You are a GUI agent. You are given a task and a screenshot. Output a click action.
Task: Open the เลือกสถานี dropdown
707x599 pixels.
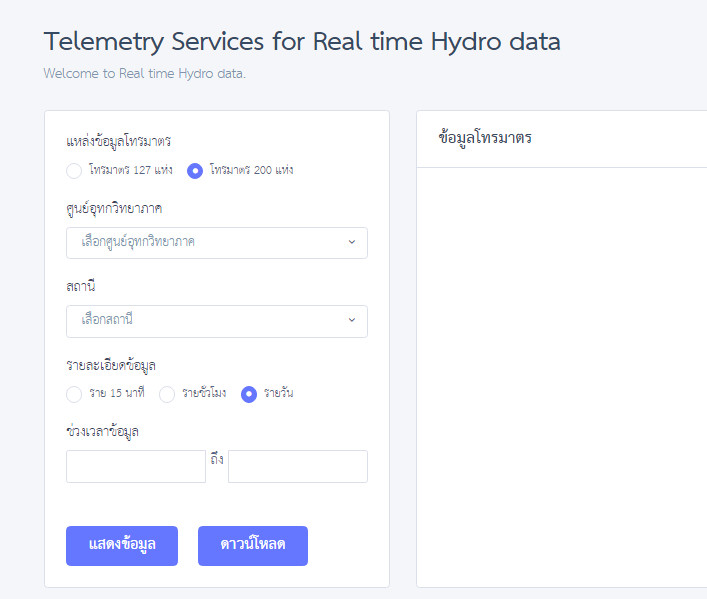click(217, 321)
